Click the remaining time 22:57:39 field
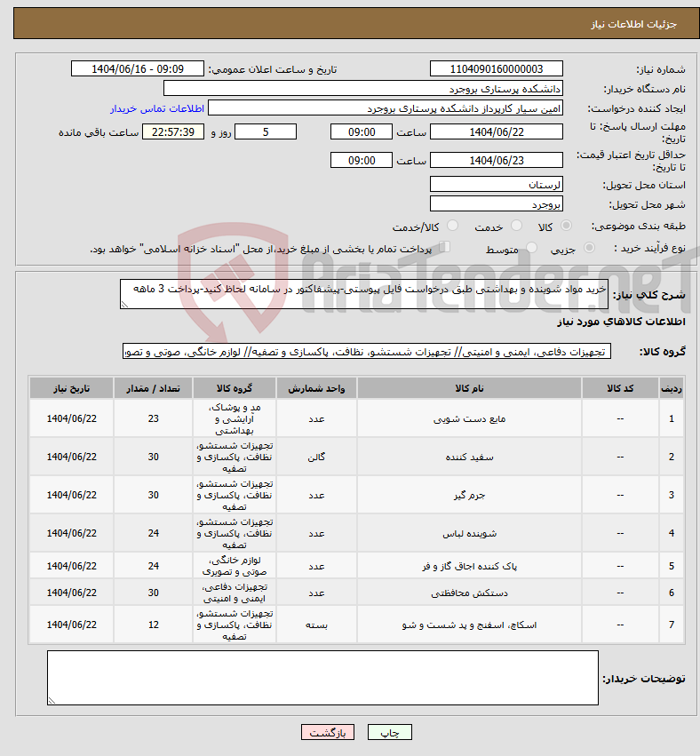This screenshot has width=700, height=756. (173, 132)
